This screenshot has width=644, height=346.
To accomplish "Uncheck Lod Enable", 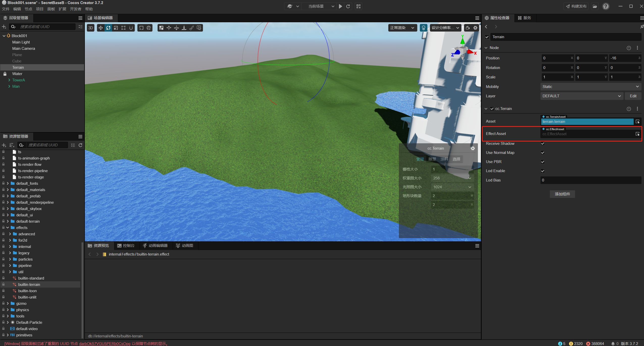I will coord(543,171).
